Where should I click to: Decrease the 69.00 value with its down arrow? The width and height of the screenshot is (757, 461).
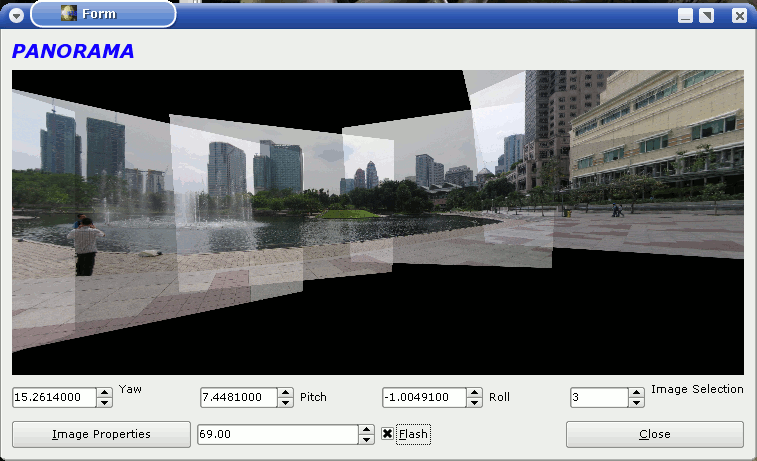[x=366, y=439]
